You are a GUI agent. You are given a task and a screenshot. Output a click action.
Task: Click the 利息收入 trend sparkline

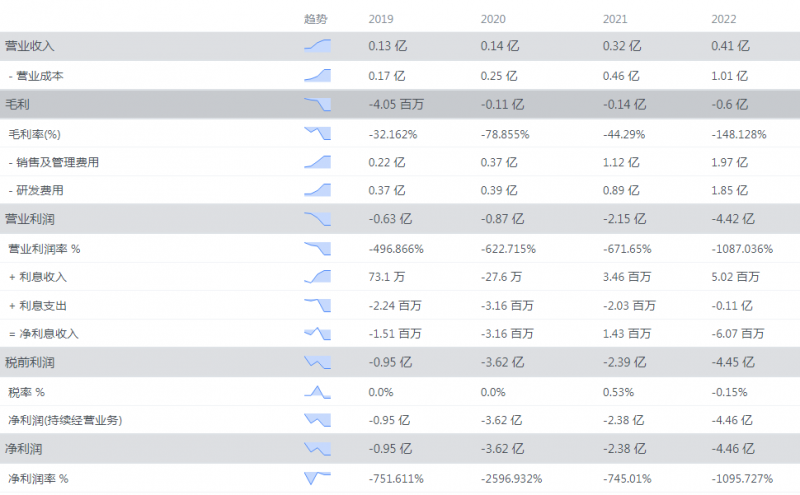click(317, 276)
